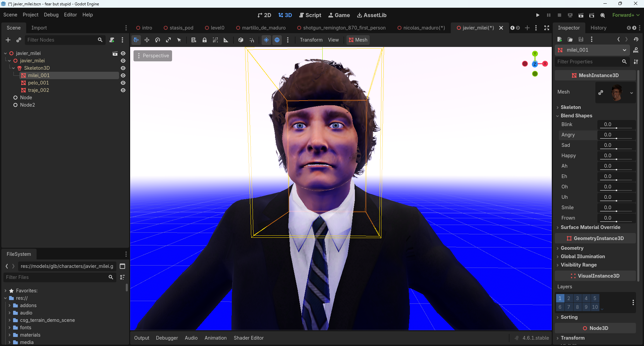Open the level0 scene tab
The width and height of the screenshot is (644, 346).
(215, 28)
